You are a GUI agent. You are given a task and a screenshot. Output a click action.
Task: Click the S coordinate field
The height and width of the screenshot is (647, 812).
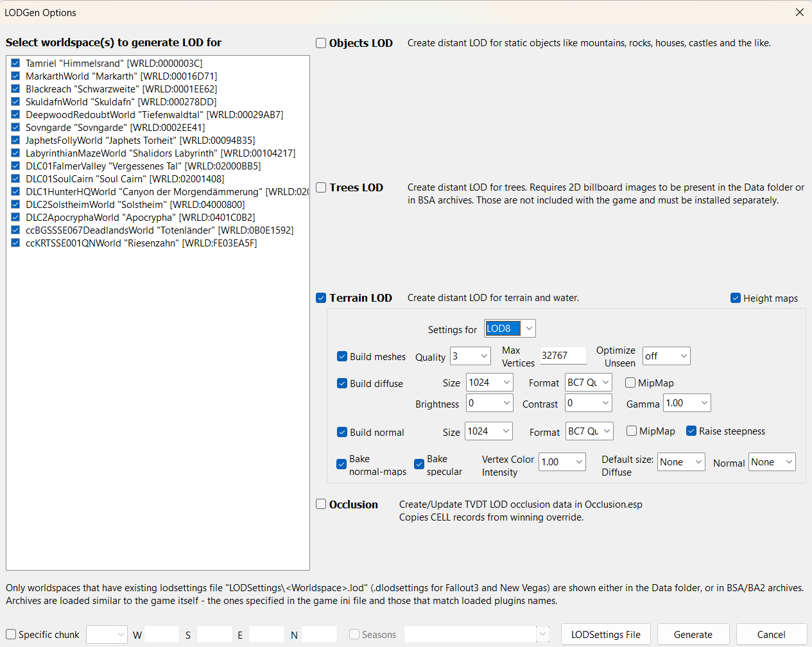point(214,634)
